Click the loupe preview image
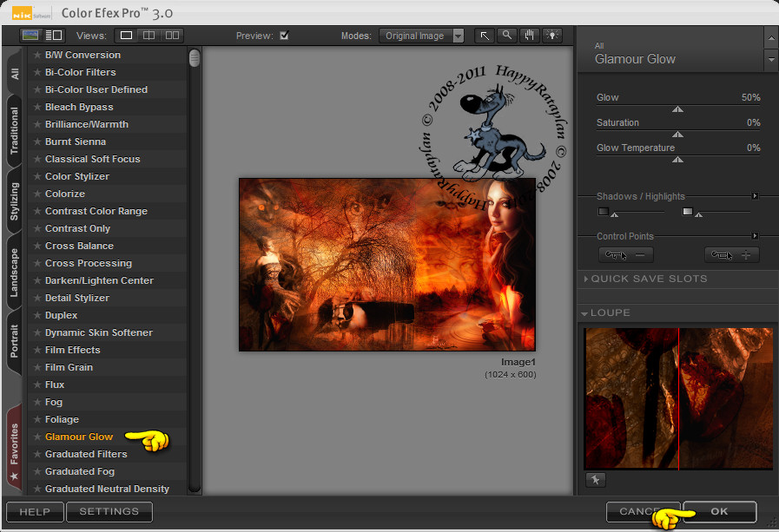 pos(678,398)
